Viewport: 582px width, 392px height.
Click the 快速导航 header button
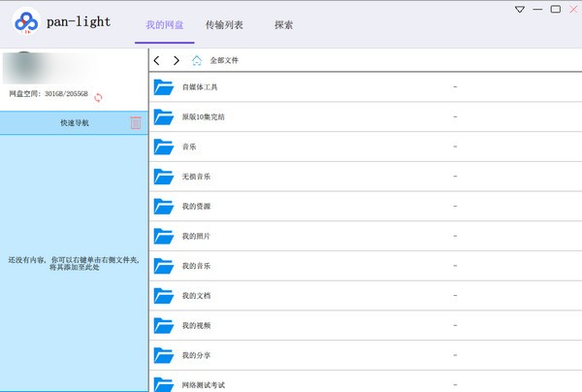(x=74, y=123)
